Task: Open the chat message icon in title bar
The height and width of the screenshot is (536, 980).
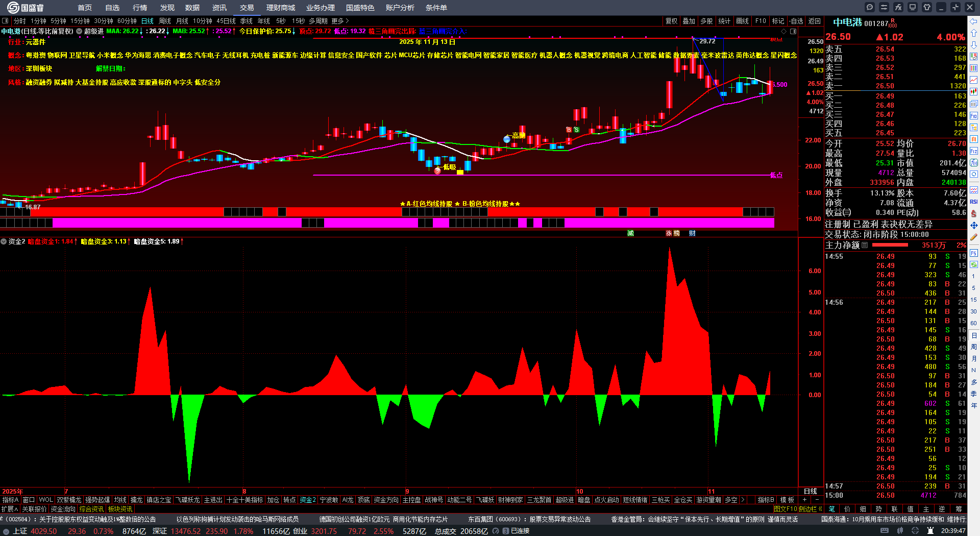Action: pyautogui.click(x=870, y=7)
